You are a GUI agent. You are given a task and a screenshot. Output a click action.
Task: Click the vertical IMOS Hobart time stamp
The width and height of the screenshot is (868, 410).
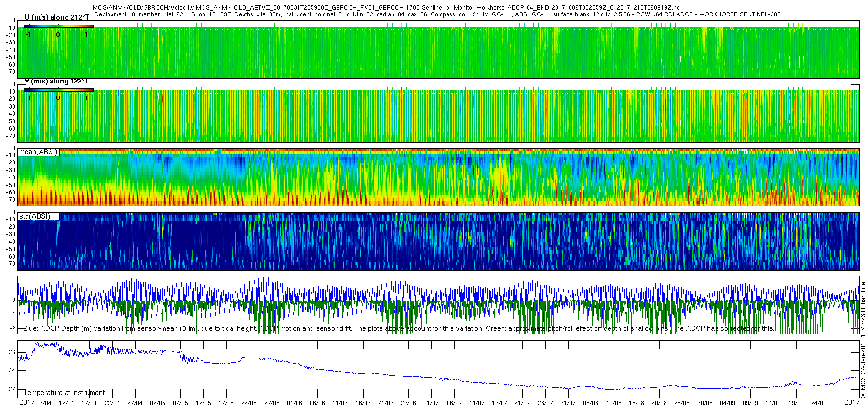click(863, 341)
